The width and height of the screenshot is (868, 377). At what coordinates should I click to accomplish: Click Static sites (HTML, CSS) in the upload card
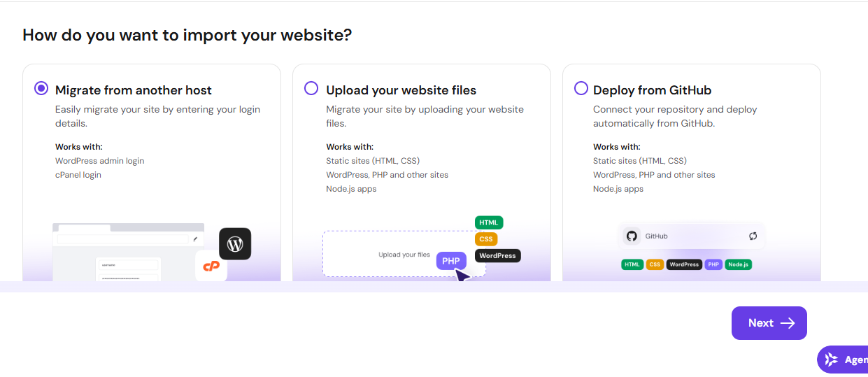[x=373, y=161]
